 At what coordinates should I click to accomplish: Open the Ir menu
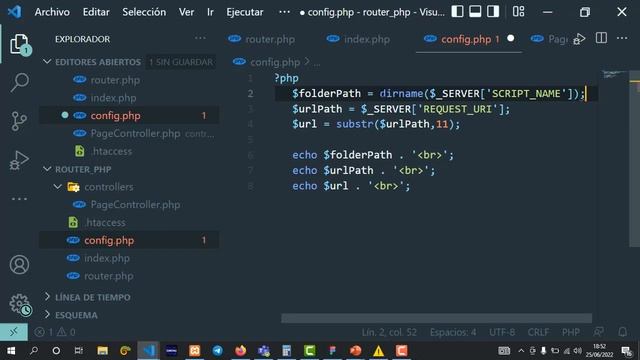(x=210, y=12)
